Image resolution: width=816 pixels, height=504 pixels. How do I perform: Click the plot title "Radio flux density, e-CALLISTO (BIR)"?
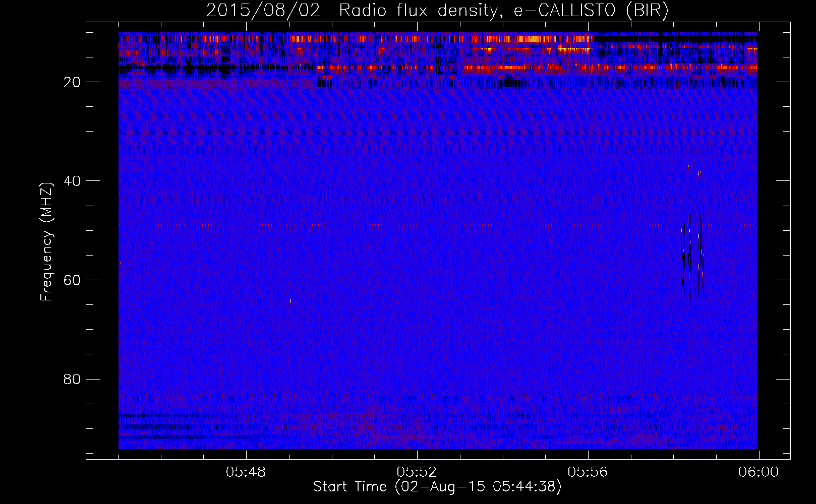503,11
